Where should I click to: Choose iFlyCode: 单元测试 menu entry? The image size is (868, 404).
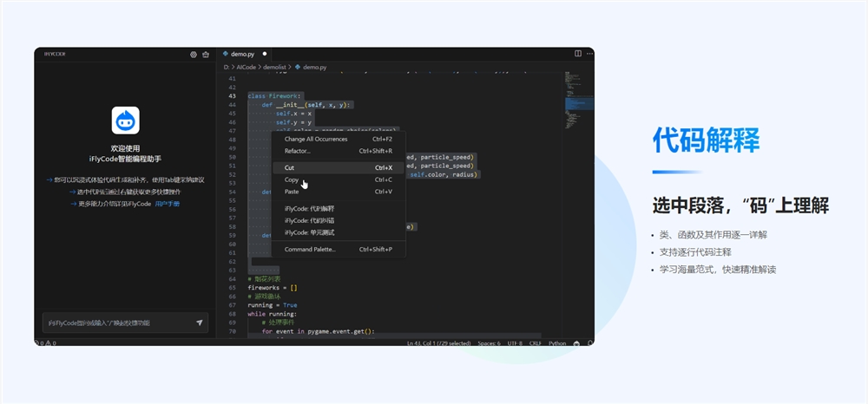pos(339,232)
